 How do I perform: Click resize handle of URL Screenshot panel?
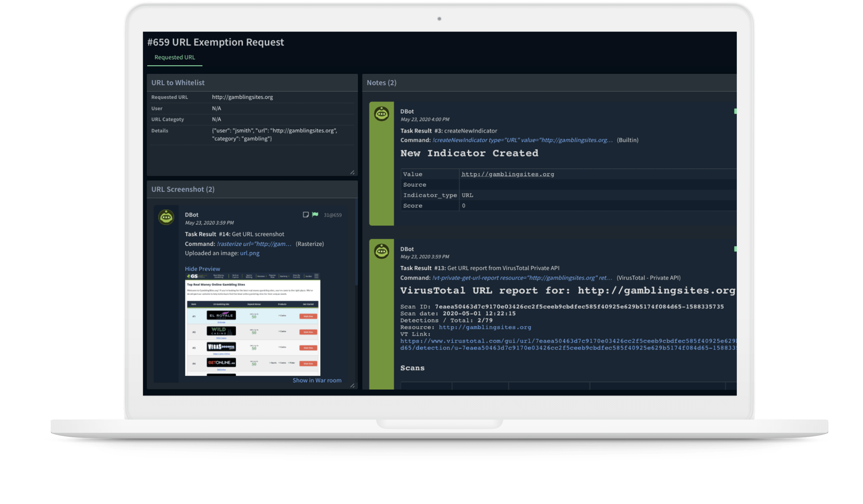352,385
